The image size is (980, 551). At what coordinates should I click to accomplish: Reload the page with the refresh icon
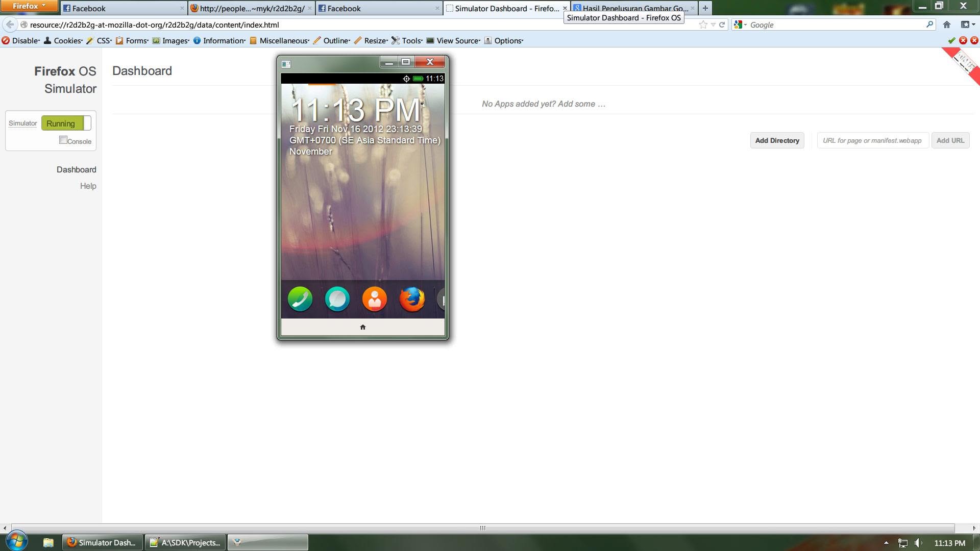[722, 24]
